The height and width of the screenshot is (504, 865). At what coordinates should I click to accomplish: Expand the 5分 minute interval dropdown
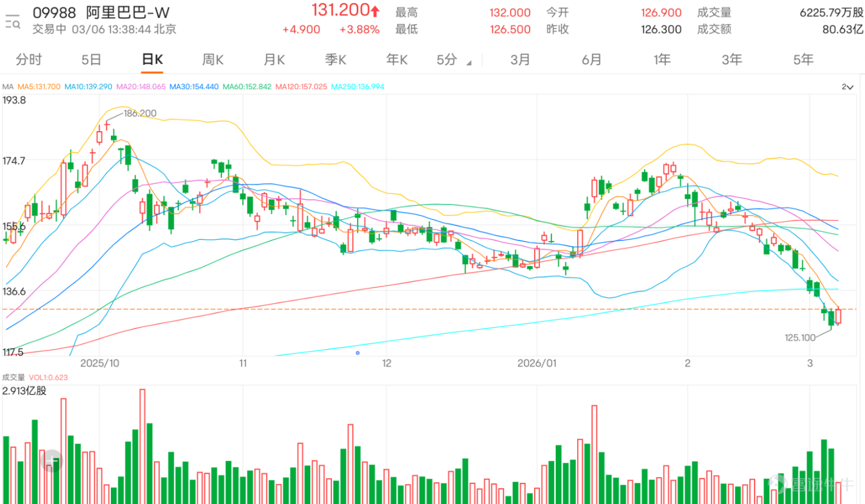tap(454, 59)
